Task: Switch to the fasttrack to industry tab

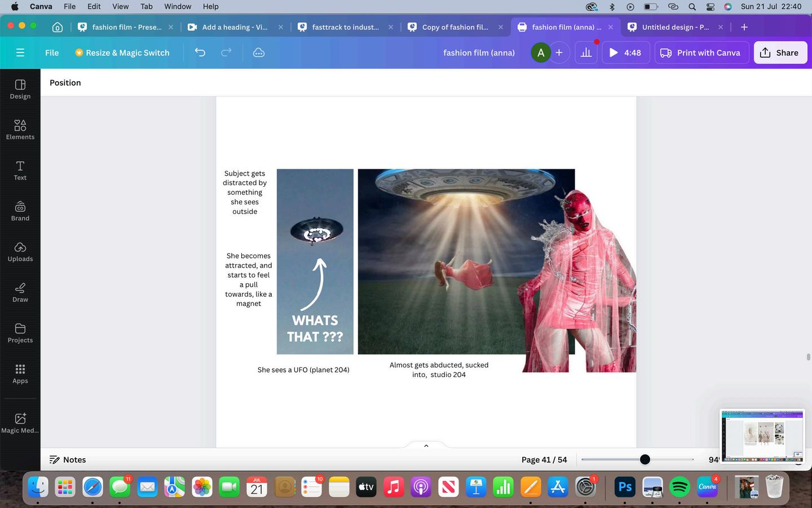Action: click(x=345, y=27)
